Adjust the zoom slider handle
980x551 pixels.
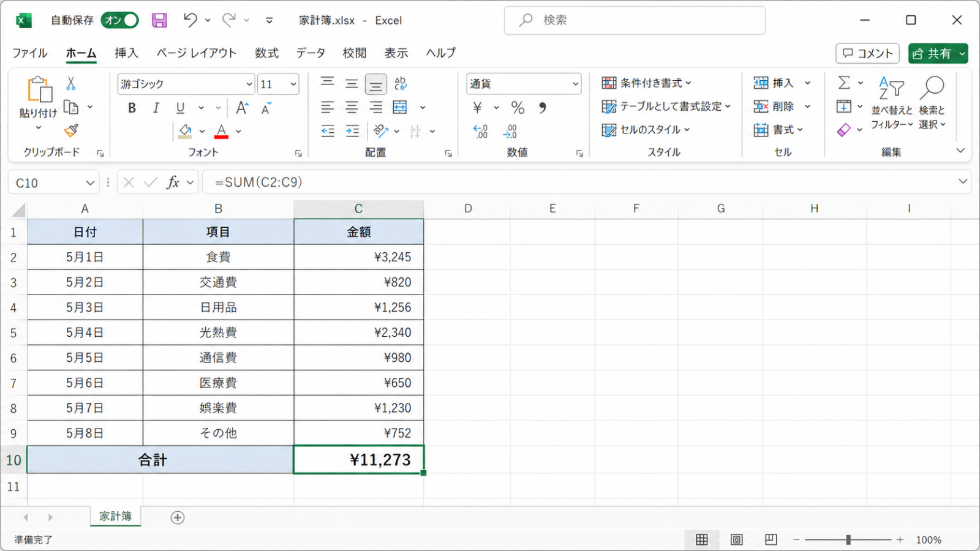point(848,539)
